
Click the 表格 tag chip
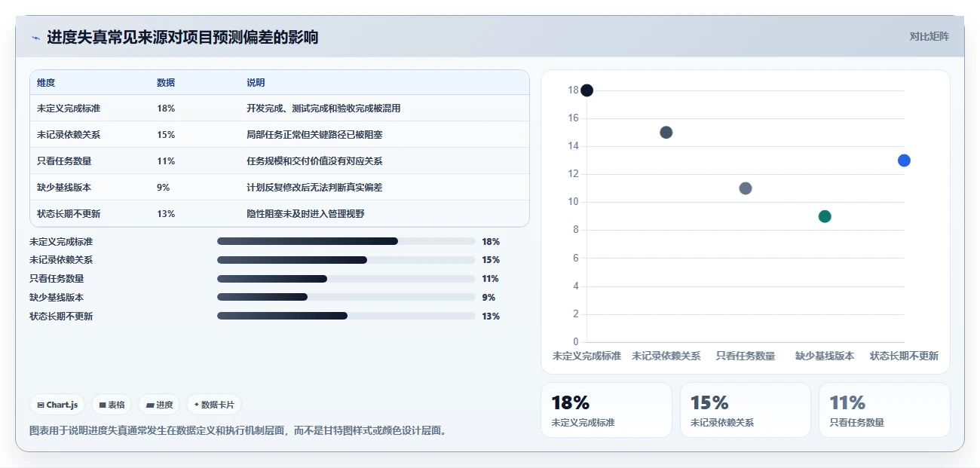tap(112, 405)
